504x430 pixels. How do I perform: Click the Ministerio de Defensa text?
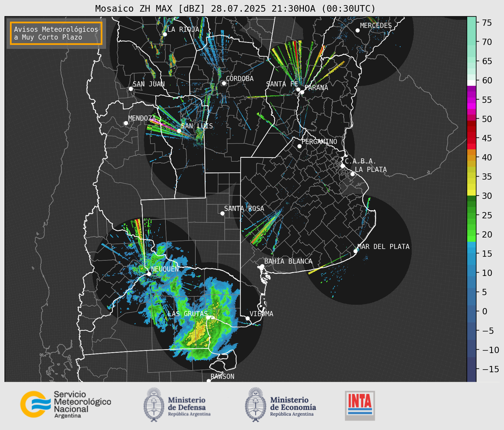(189, 406)
